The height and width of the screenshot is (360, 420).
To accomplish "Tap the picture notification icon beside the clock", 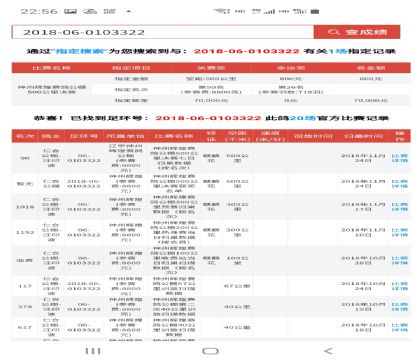I will [71, 11].
